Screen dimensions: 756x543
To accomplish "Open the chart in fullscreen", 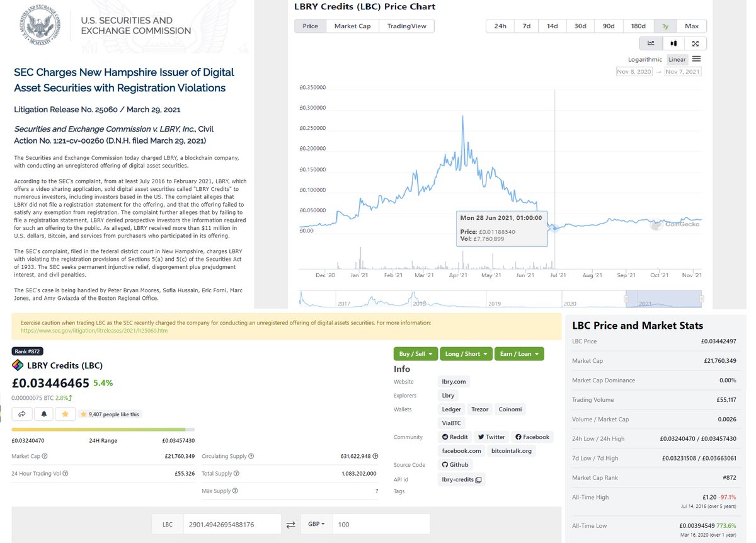I will coord(696,43).
